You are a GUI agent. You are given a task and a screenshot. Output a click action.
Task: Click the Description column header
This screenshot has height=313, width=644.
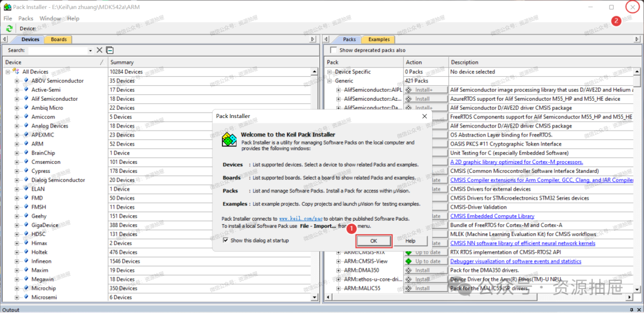tap(544, 62)
